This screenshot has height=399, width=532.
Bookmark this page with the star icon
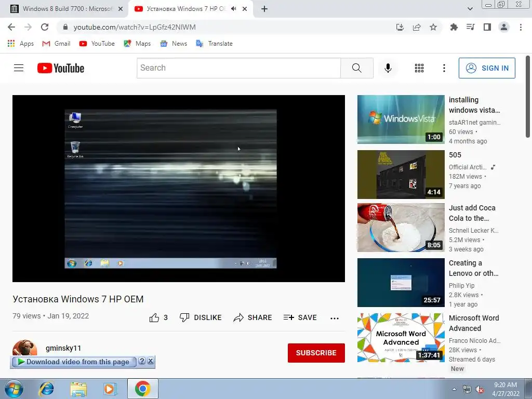[x=433, y=27]
